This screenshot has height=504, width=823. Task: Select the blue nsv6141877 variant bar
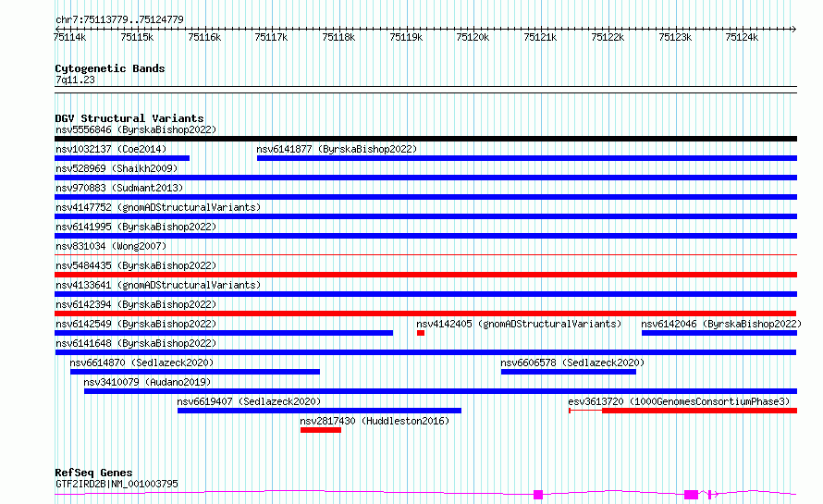click(x=527, y=158)
